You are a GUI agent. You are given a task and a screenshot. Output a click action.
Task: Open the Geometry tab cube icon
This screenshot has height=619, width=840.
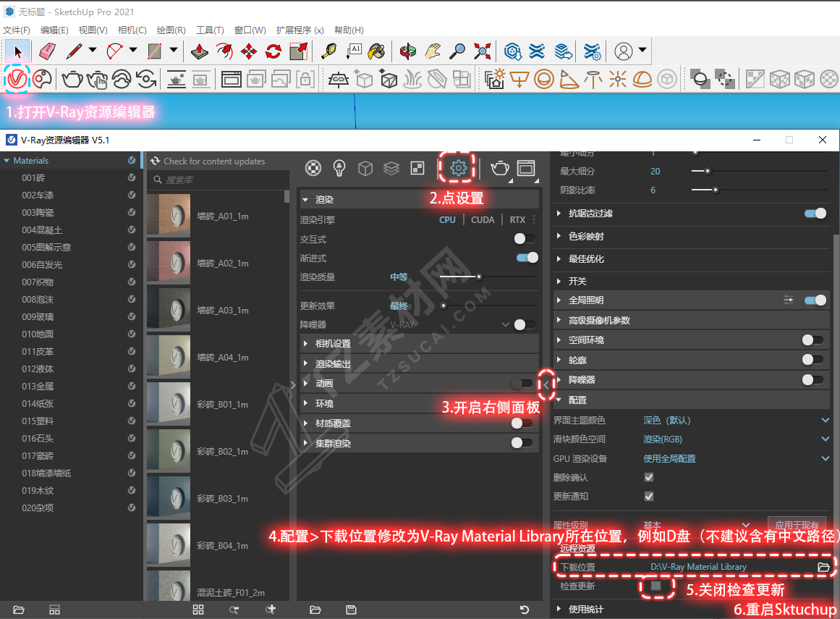click(365, 168)
